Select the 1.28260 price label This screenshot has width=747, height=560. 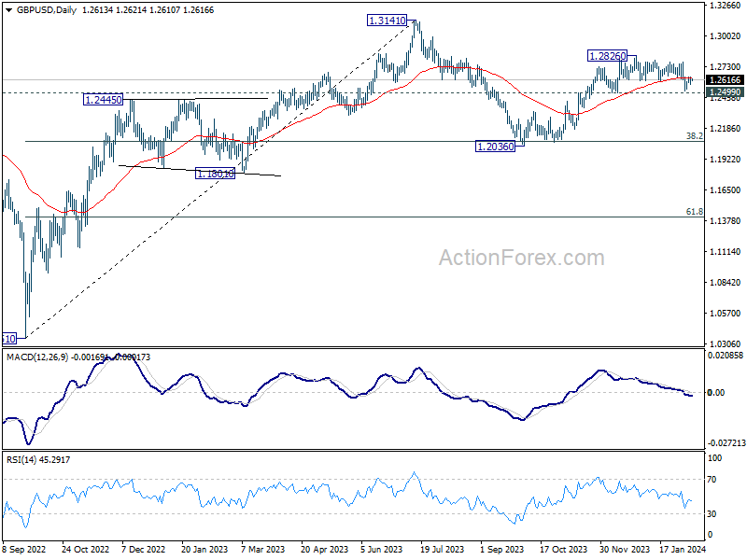pos(607,56)
